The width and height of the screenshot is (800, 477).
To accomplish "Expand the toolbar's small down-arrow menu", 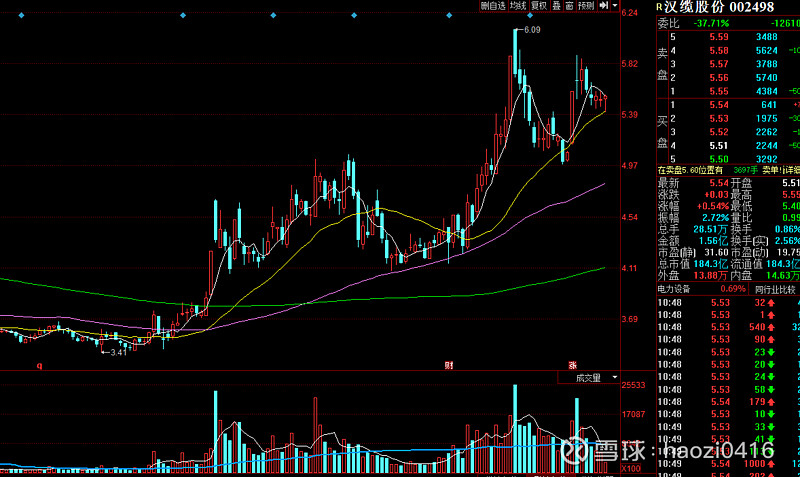I will (616, 6).
